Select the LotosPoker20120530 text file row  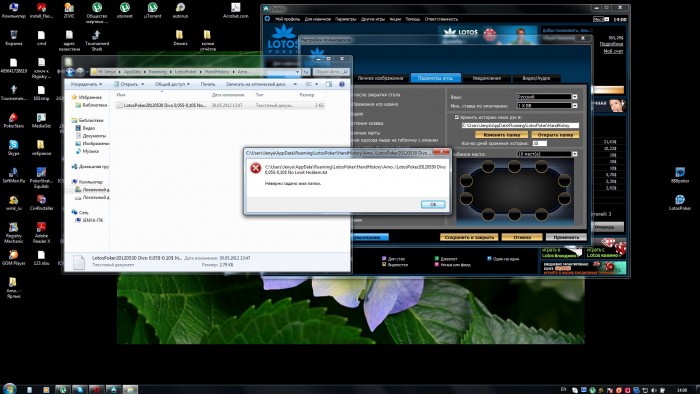point(220,105)
